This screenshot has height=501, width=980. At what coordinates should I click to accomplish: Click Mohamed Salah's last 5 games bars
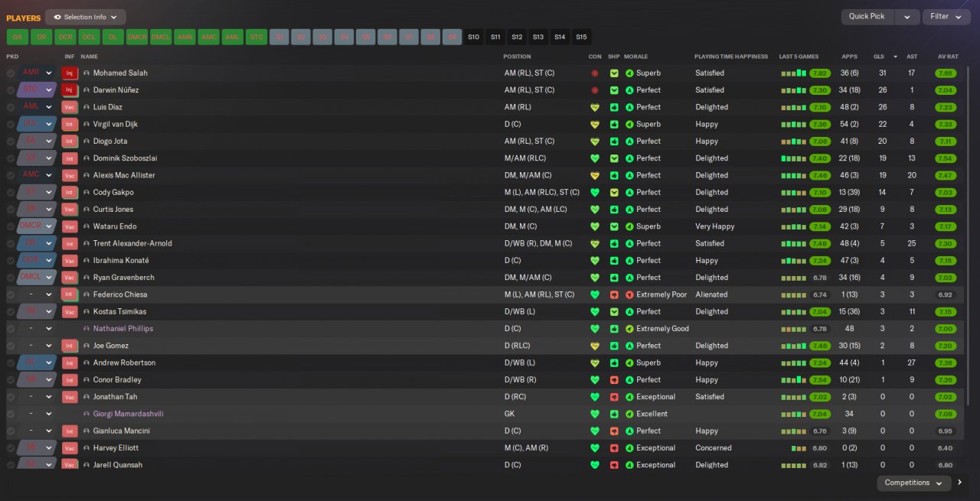[x=793, y=73]
